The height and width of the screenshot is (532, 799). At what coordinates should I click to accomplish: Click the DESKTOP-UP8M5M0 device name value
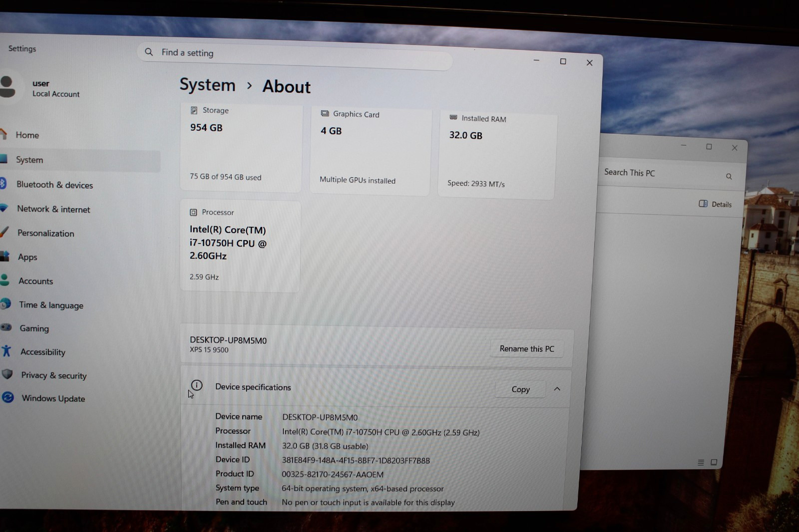click(320, 417)
